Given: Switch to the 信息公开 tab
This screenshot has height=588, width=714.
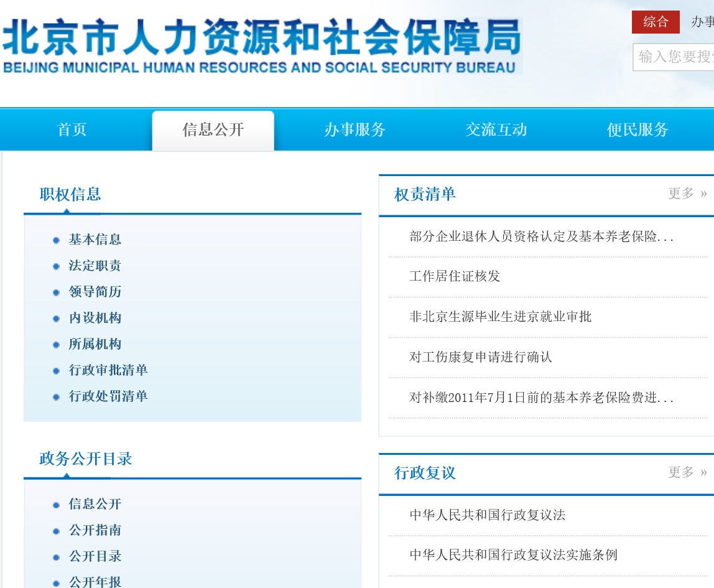Looking at the screenshot, I should click(212, 129).
